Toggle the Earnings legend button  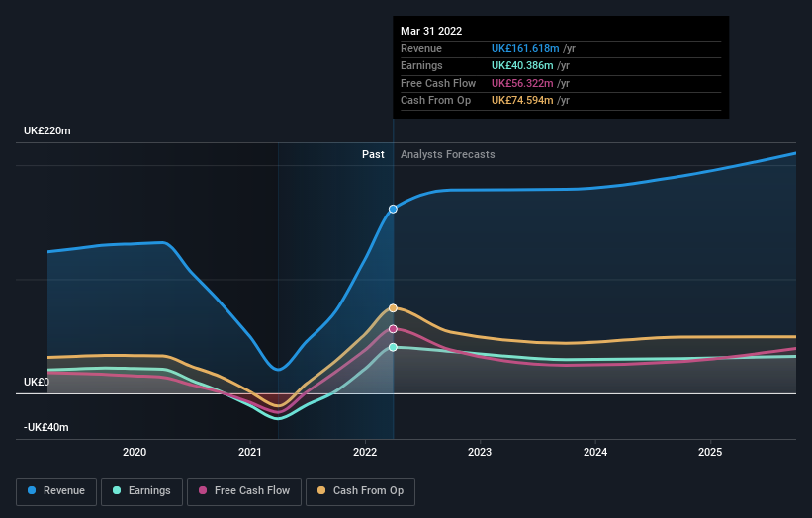pos(141,491)
